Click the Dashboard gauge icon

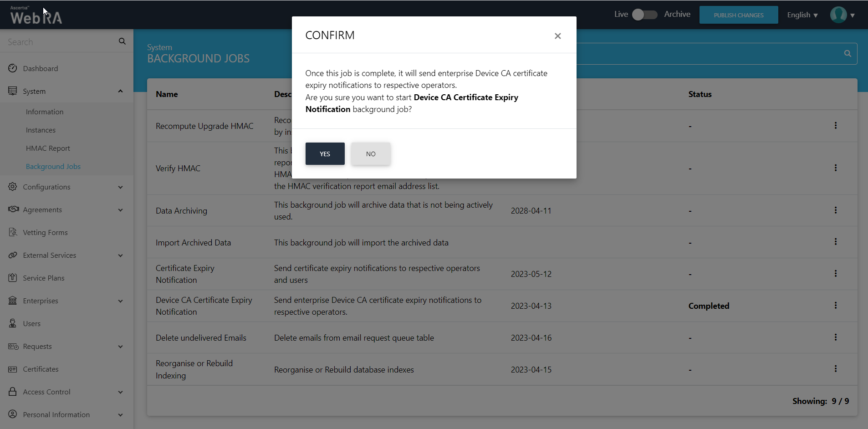pyautogui.click(x=13, y=68)
